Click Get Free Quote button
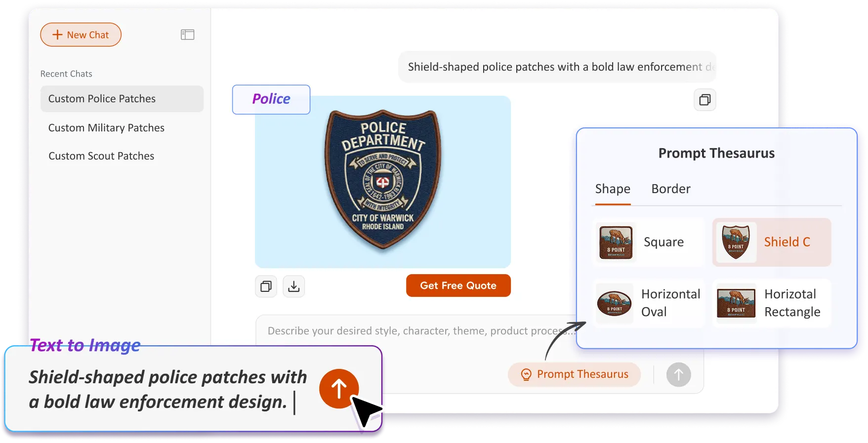 (458, 285)
